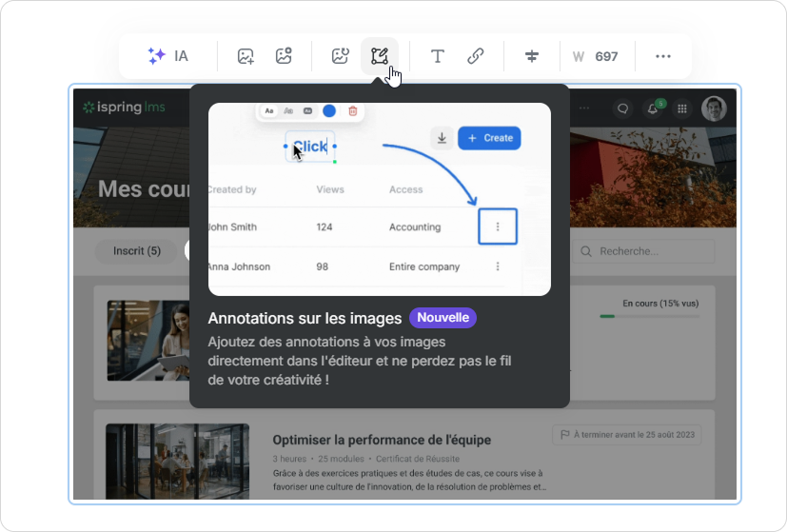
Task: Select the image annotation tool icon
Action: 380,56
